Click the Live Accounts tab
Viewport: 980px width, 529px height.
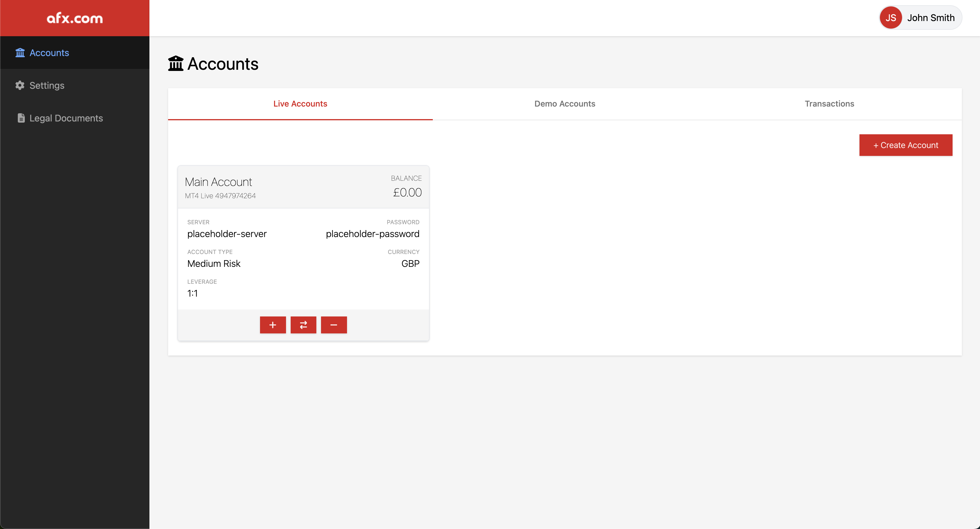click(300, 104)
